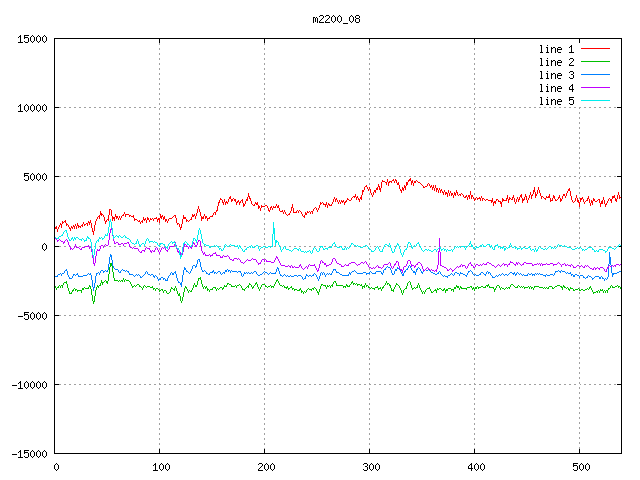Select the line 1 legend label

point(557,49)
